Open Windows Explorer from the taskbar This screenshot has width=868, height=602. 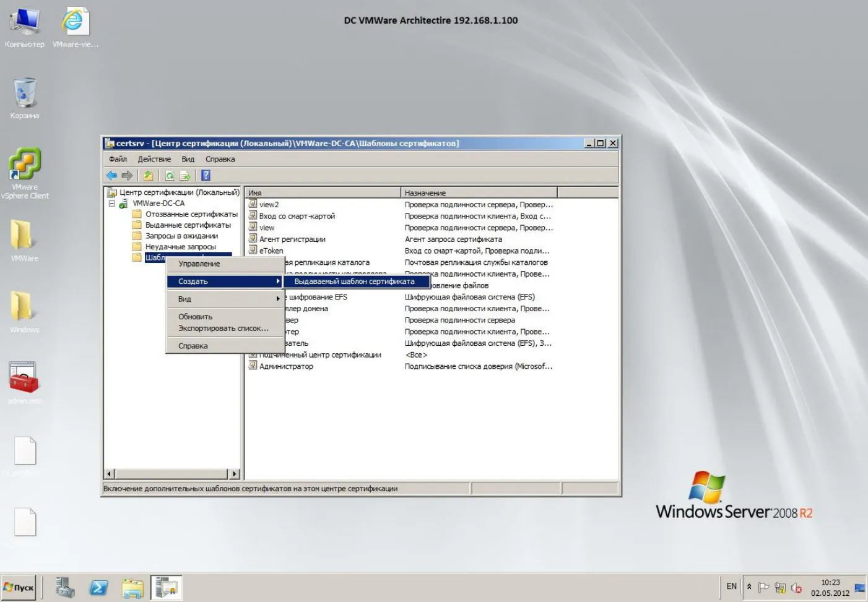point(133,587)
